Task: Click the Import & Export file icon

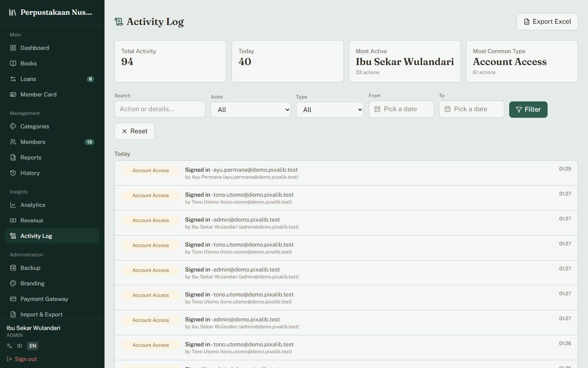Action: pos(13,314)
